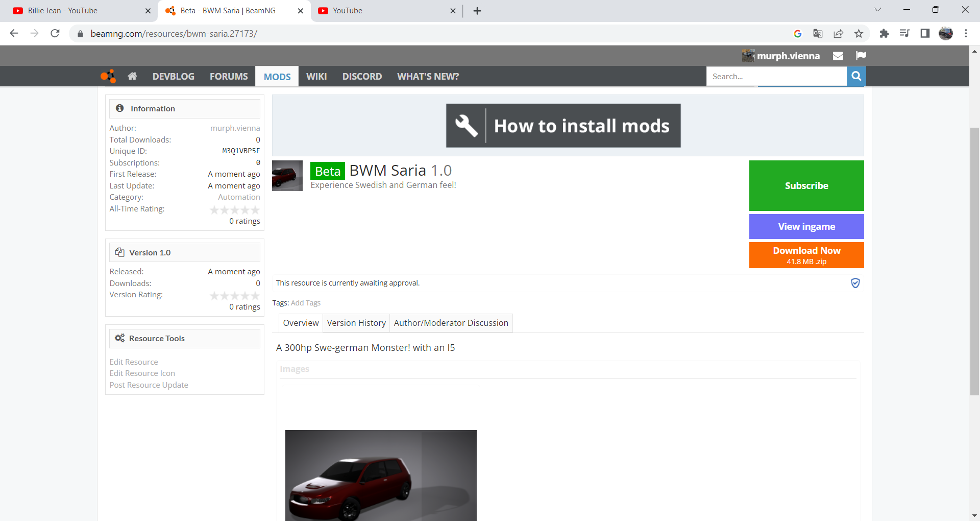Bookmark this page with star icon

[x=859, y=34]
